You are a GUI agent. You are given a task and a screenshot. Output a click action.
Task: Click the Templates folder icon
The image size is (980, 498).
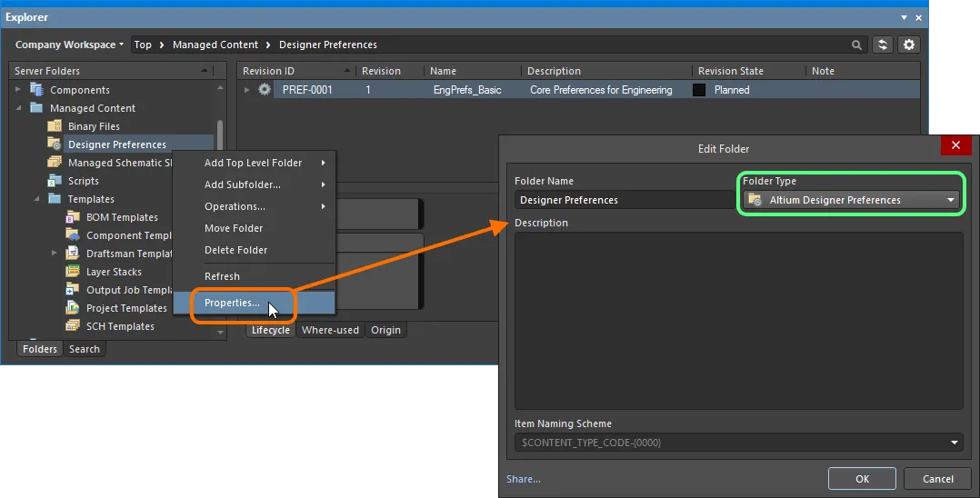pos(55,199)
